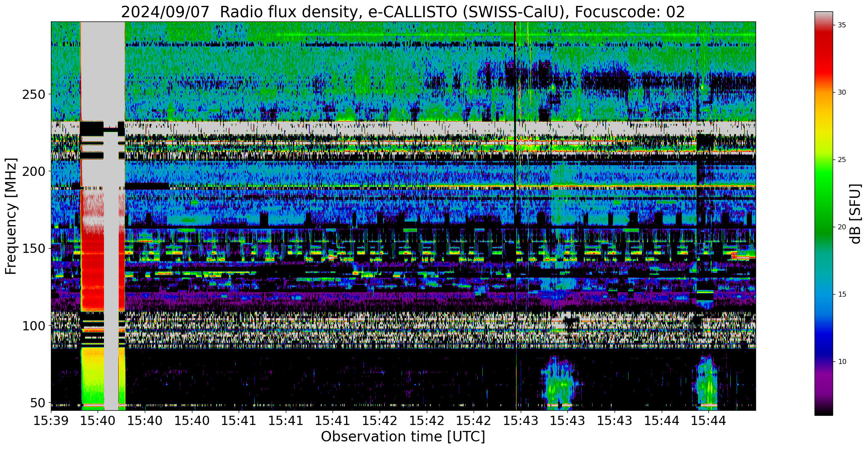The width and height of the screenshot is (868, 449).
Task: Select the 'Frequency [MHz]' y-axis label
Action: click(x=11, y=216)
